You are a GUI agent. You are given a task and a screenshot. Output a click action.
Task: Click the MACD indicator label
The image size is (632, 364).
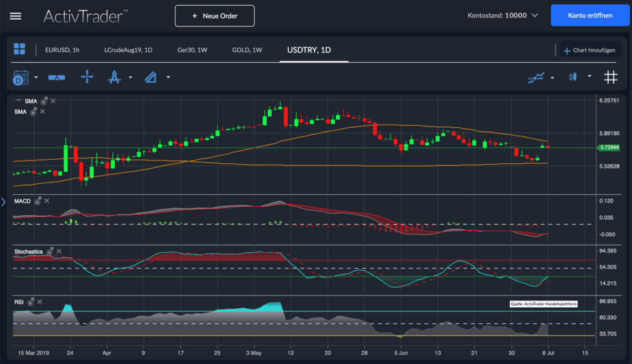(23, 201)
